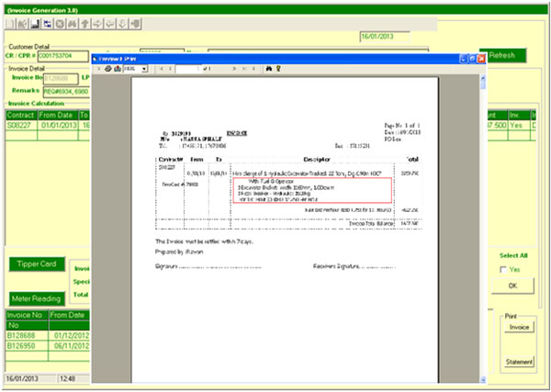Screen dimensions: 551x392
Task: Click the Cancel circle-X icon in main toolbar
Action: [x=60, y=24]
